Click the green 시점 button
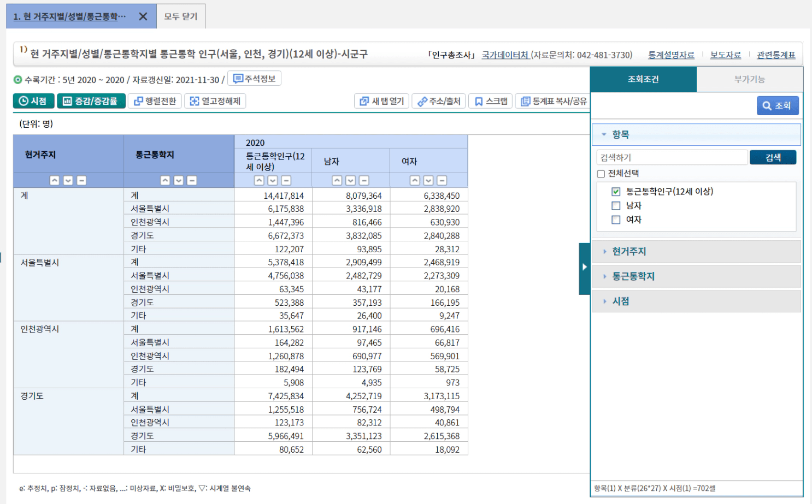Screen dimensions: 812x504 [33, 101]
